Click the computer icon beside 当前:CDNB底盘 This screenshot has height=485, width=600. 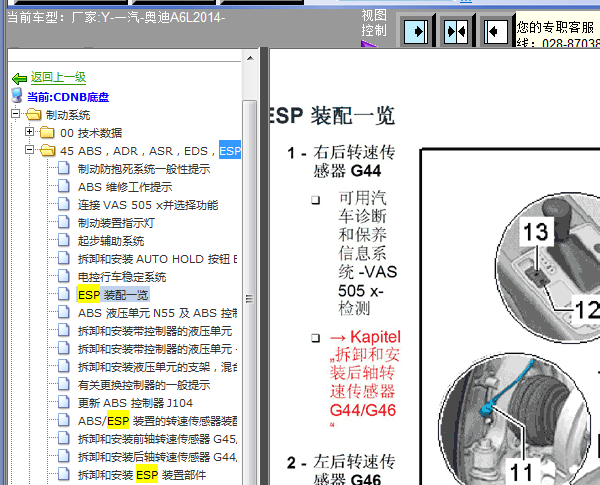pyautogui.click(x=17, y=96)
